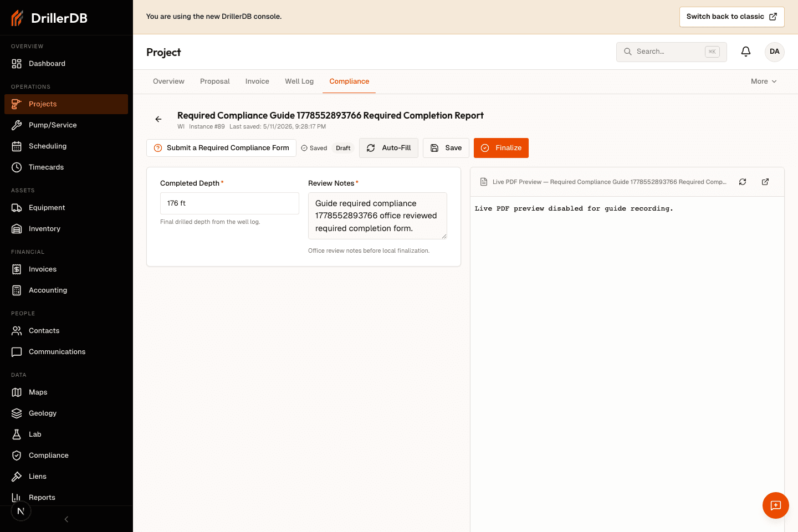Open Submit a Required Compliance Form help
798x532 pixels.
coord(222,148)
